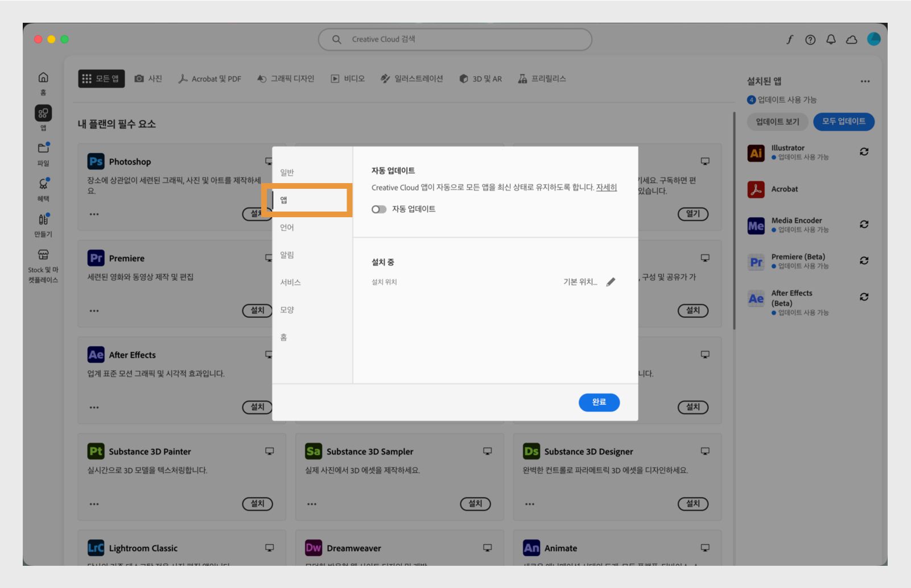Update Media Encoder via refresh icon
The height and width of the screenshot is (588, 911).
point(864,225)
